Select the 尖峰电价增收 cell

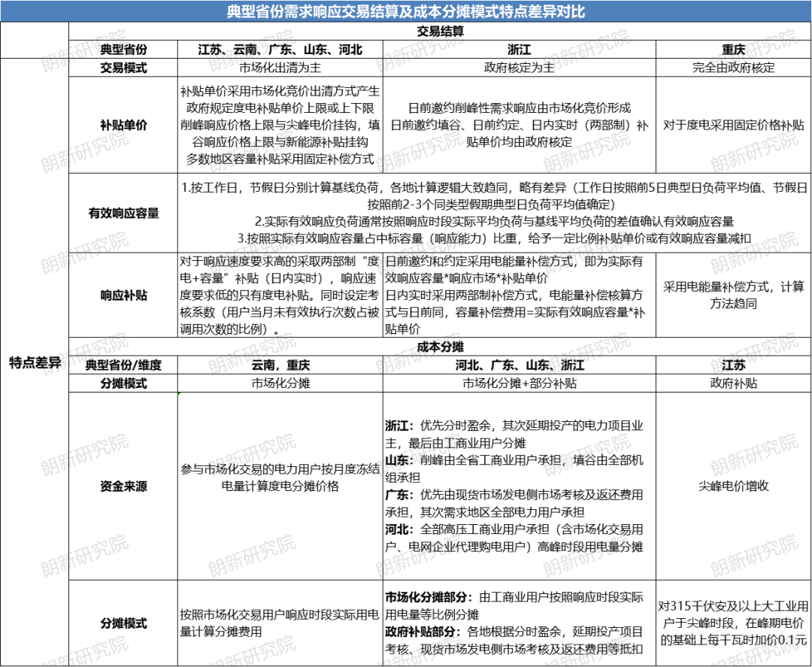pos(733,487)
